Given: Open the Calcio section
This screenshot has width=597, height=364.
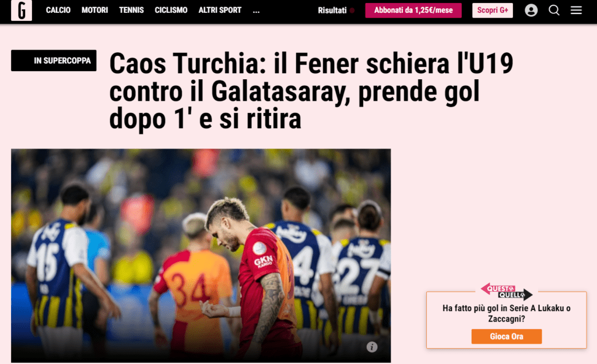Looking at the screenshot, I should 58,10.
